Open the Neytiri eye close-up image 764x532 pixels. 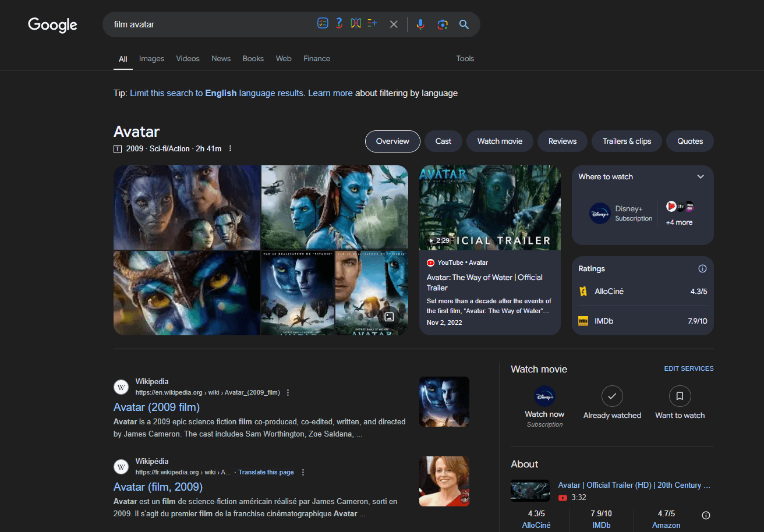click(x=187, y=293)
